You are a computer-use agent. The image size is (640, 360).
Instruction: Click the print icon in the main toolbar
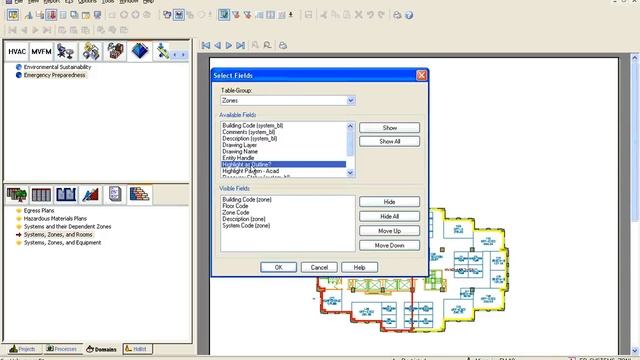pos(397,15)
